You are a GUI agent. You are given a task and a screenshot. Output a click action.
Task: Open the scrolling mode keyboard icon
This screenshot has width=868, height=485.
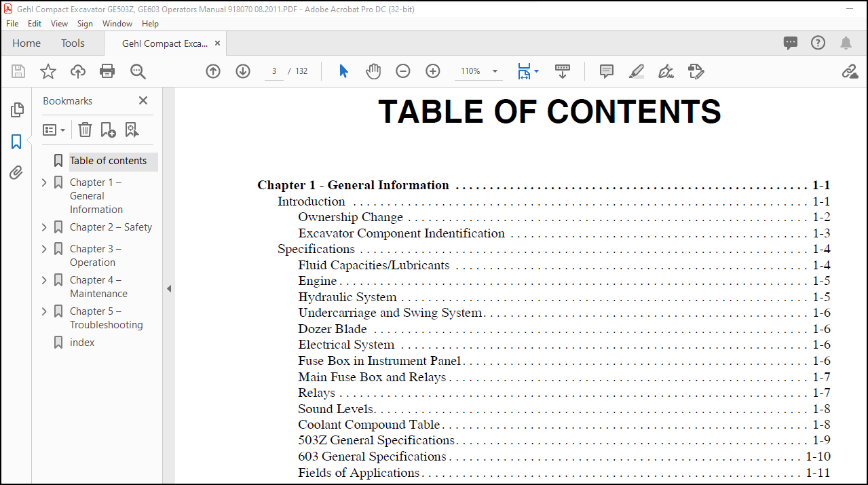[563, 71]
